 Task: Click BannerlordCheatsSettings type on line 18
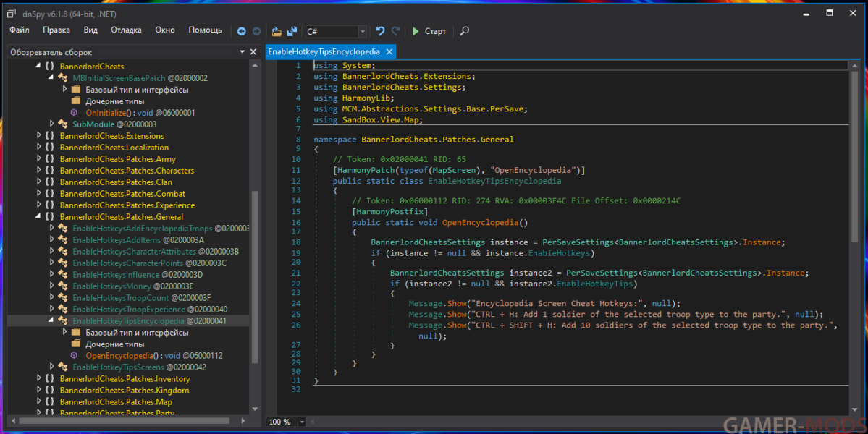tap(428, 242)
